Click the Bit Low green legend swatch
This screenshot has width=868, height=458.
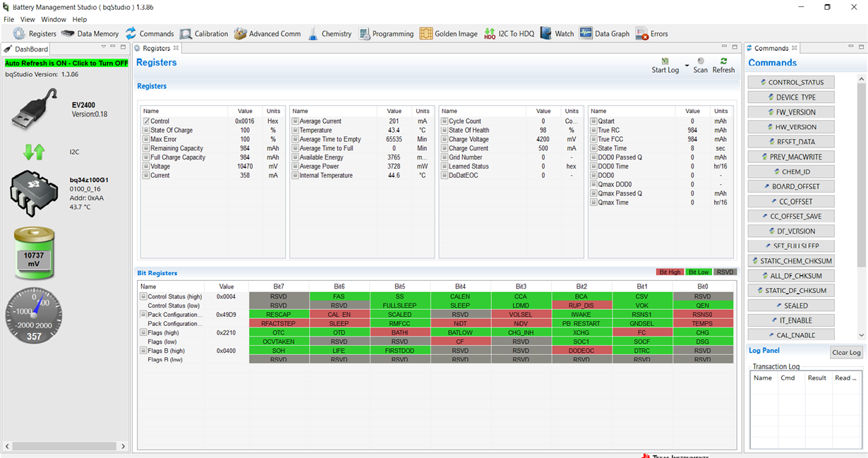(699, 272)
